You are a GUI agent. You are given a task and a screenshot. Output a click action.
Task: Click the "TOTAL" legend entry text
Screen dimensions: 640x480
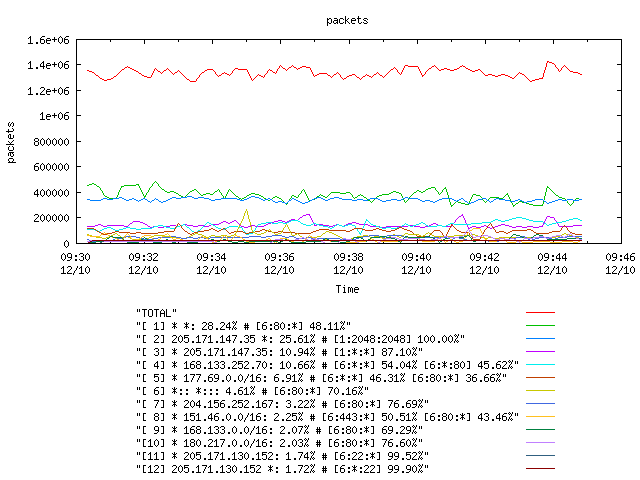[156, 313]
